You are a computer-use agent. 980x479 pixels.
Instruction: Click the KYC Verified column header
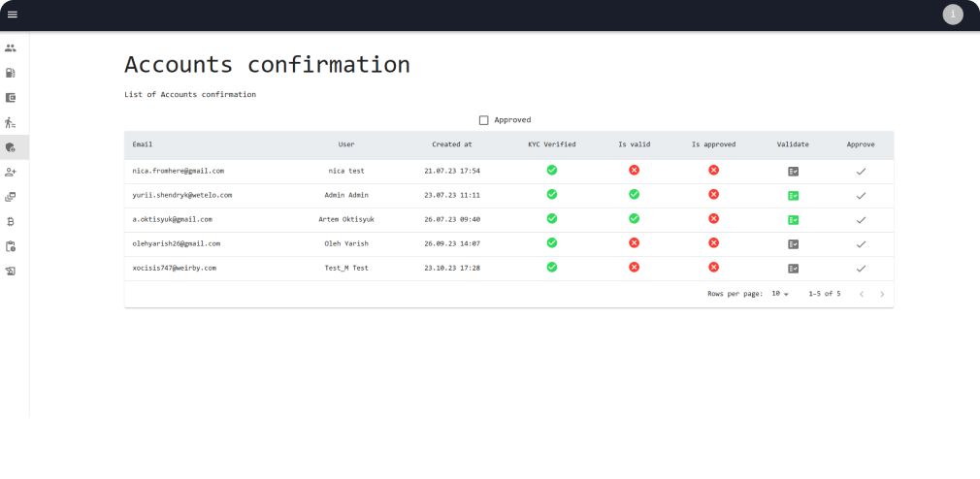pos(552,144)
